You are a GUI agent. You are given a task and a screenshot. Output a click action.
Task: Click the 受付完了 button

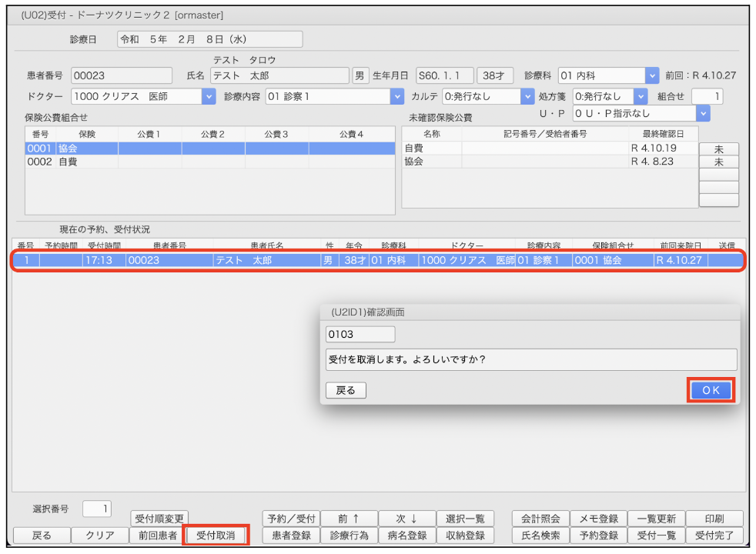[714, 536]
